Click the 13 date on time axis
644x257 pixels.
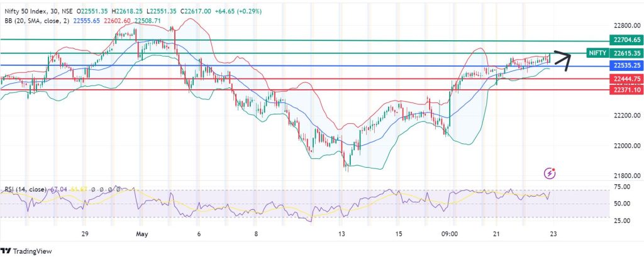(341, 234)
